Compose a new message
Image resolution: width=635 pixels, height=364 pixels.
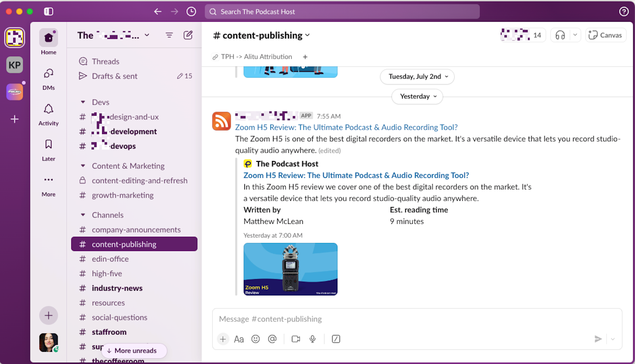pyautogui.click(x=188, y=35)
